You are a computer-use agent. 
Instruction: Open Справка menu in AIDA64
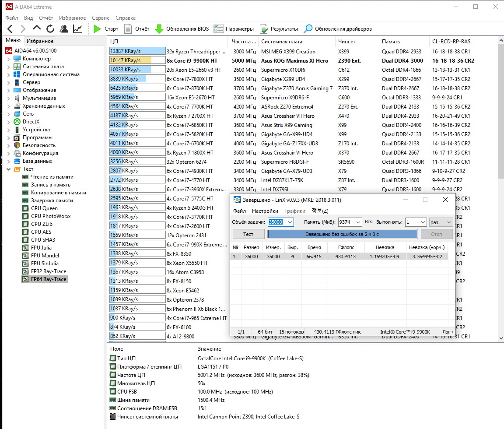126,18
